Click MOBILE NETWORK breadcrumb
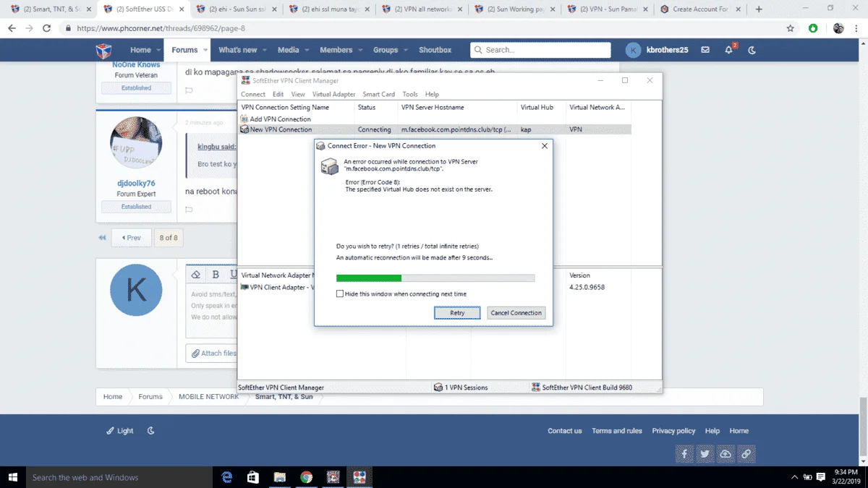Viewport: 868px width, 488px height. tap(208, 396)
